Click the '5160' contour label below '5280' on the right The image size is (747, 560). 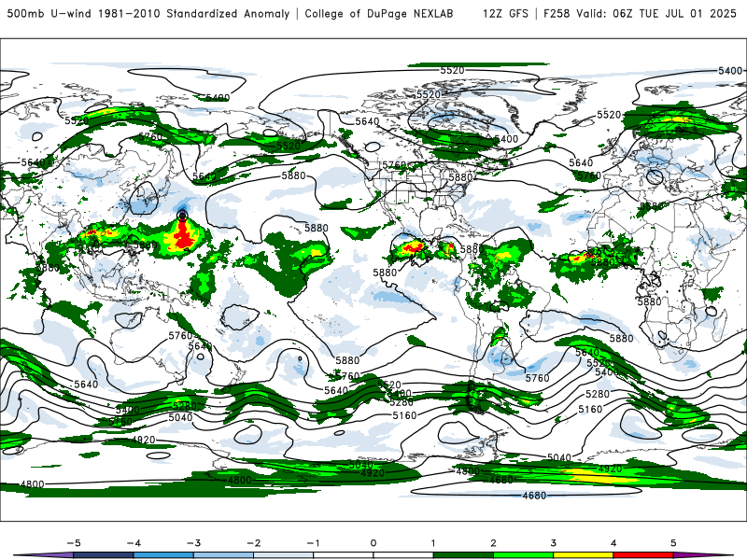click(590, 409)
